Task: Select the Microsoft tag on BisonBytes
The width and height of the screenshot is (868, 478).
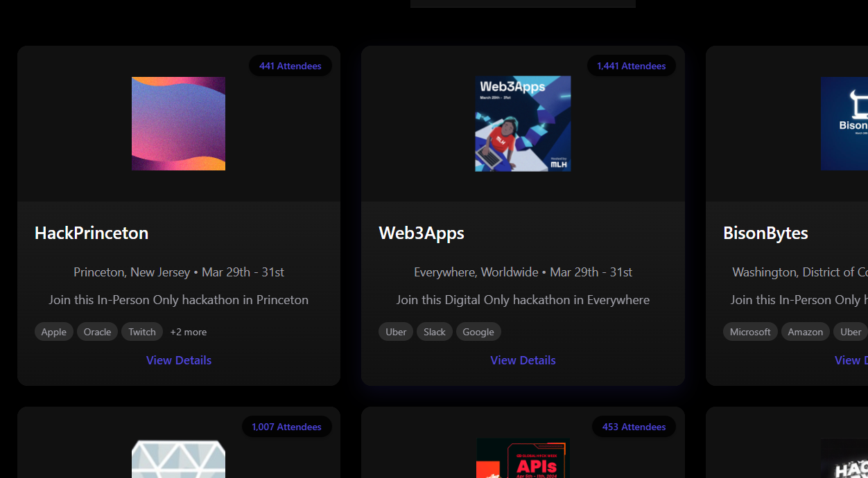Action: point(750,332)
